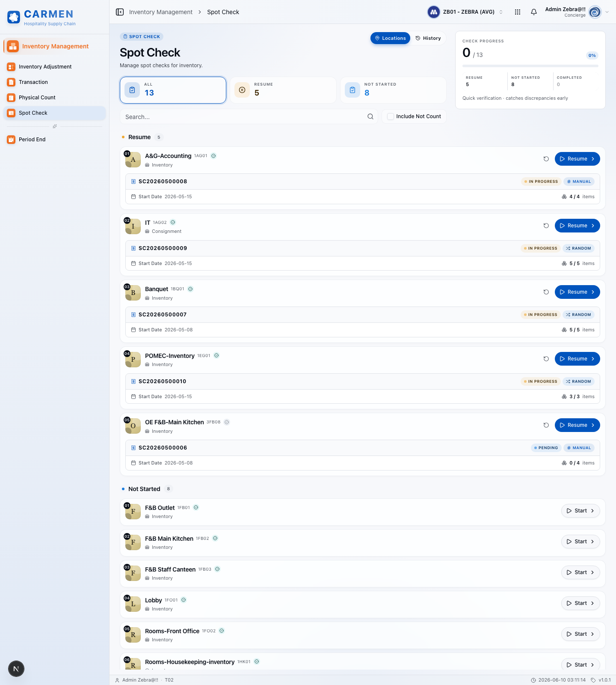The width and height of the screenshot is (616, 685).
Task: Open the ZB01 - ZEBRA business unit dropdown
Action: (466, 12)
